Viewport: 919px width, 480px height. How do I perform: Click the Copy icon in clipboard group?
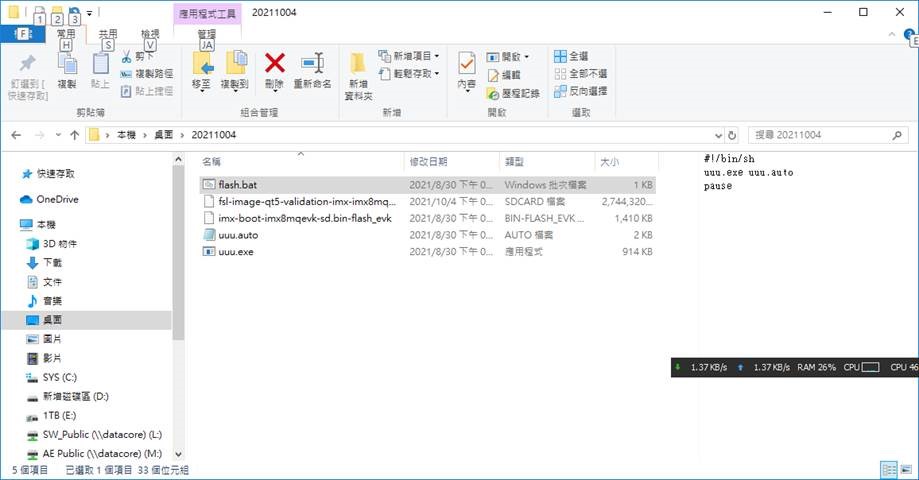[x=67, y=64]
